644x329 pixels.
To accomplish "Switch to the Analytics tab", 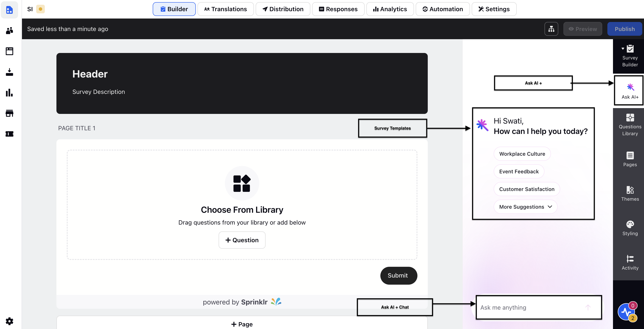I will point(390,9).
